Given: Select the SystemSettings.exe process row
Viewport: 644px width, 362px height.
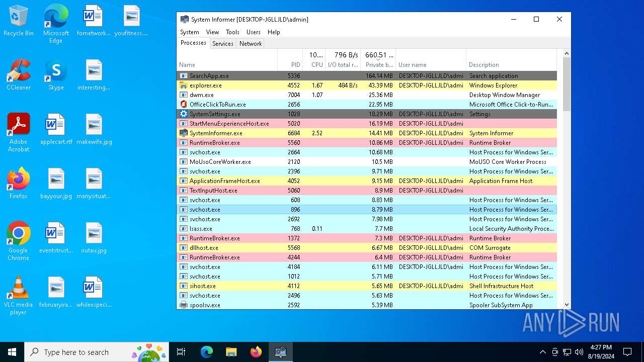Looking at the screenshot, I should (x=367, y=114).
